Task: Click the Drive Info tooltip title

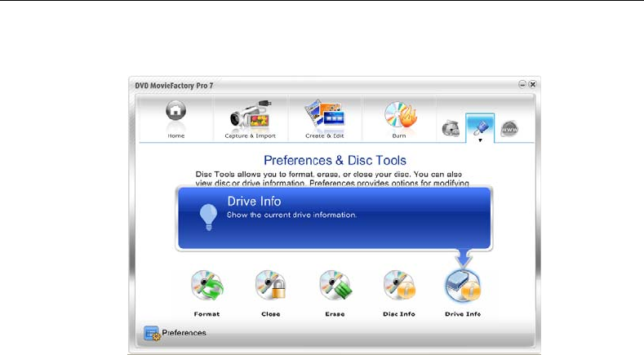Action: [x=254, y=202]
